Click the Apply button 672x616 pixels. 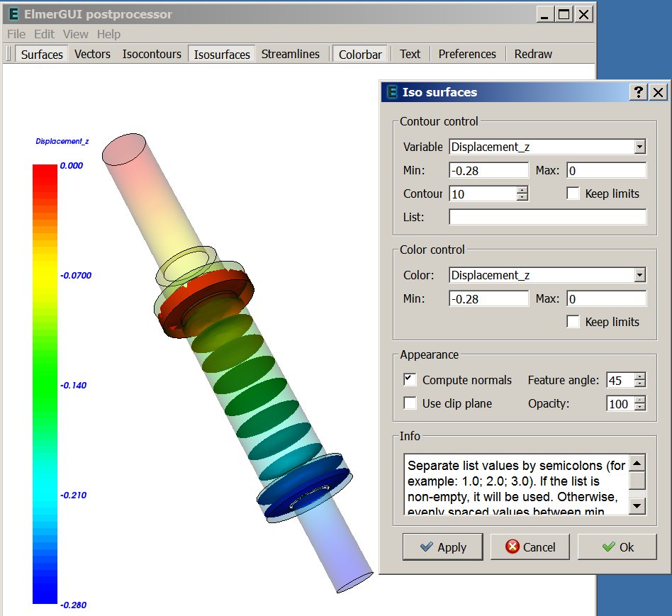[443, 547]
